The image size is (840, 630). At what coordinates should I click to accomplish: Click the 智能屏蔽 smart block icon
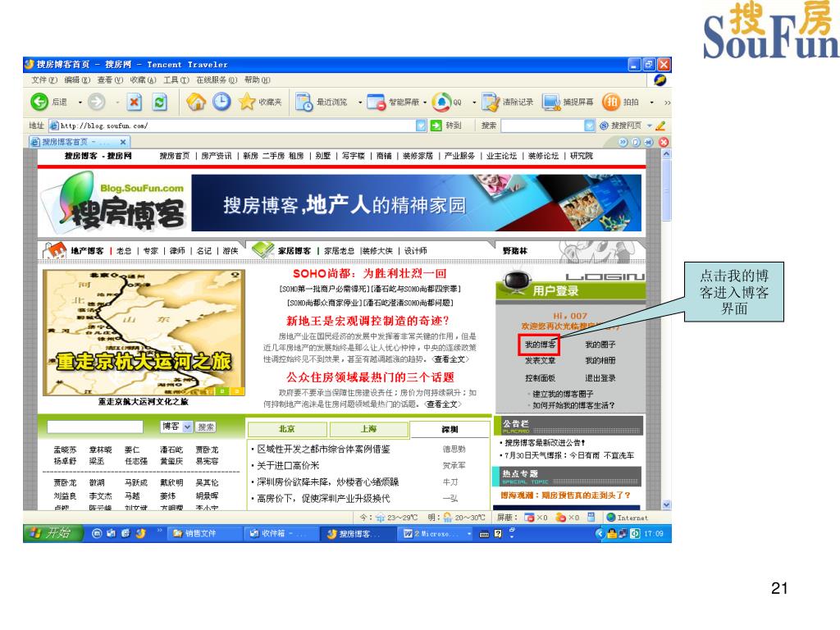coord(376,102)
